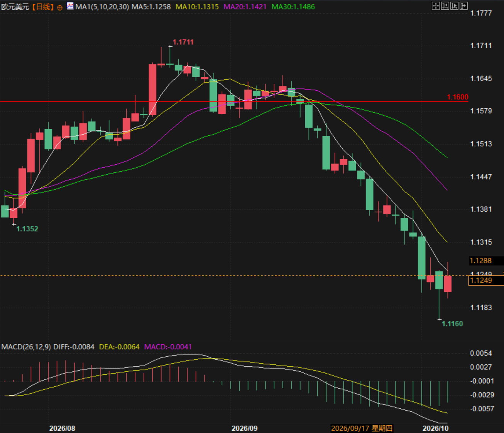Image resolution: width=504 pixels, height=433 pixels.
Task: Click the chart axis play-forward icon
Action: click(454, 6)
